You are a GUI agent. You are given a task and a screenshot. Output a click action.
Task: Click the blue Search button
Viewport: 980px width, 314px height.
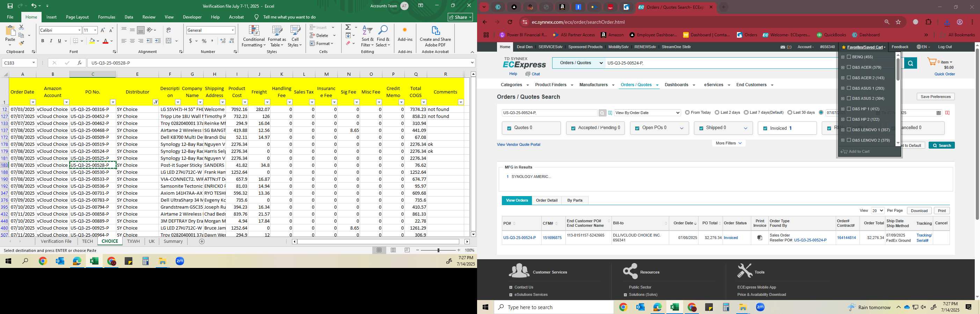(x=941, y=145)
